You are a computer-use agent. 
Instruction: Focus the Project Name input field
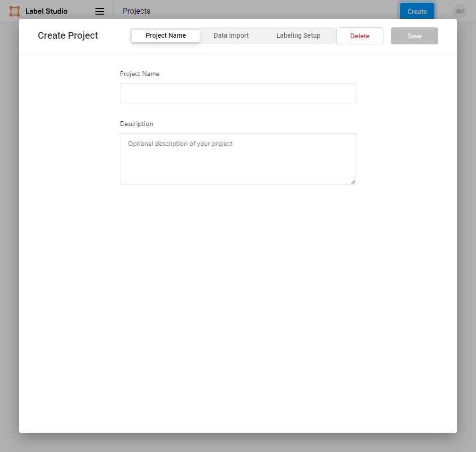click(238, 93)
